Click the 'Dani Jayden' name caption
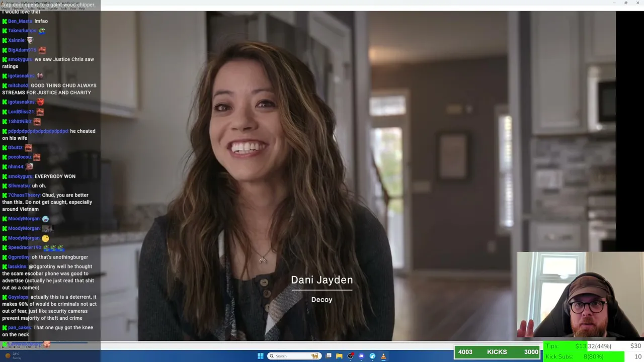Screen dimensions: 644x362 (322, 280)
